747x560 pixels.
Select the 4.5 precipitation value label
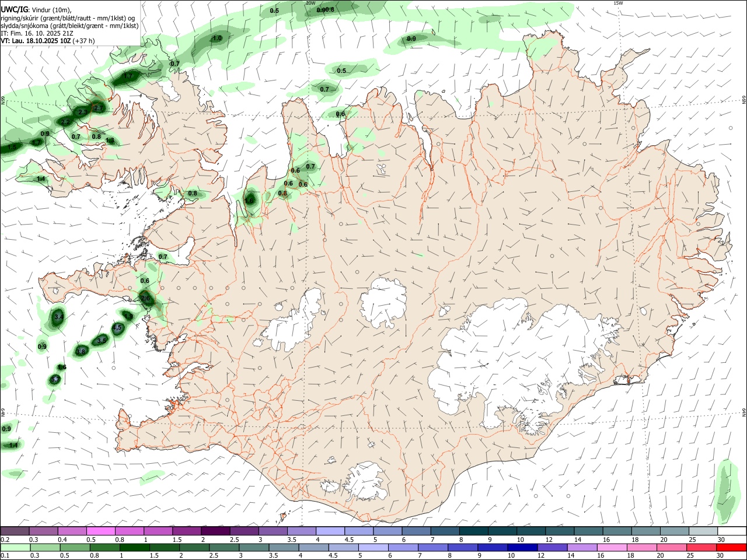117,328
